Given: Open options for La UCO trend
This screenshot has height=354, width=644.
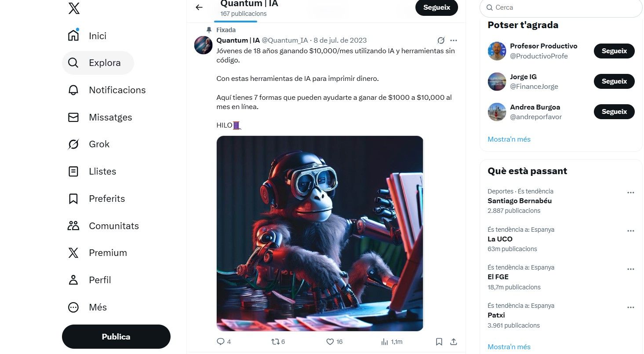Looking at the screenshot, I should (x=631, y=231).
